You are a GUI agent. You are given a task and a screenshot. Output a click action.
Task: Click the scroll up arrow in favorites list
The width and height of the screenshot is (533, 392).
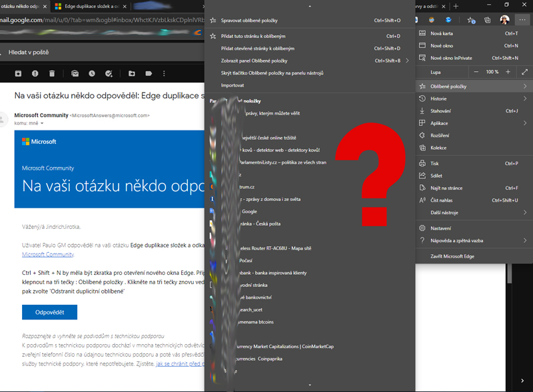coord(310,7)
